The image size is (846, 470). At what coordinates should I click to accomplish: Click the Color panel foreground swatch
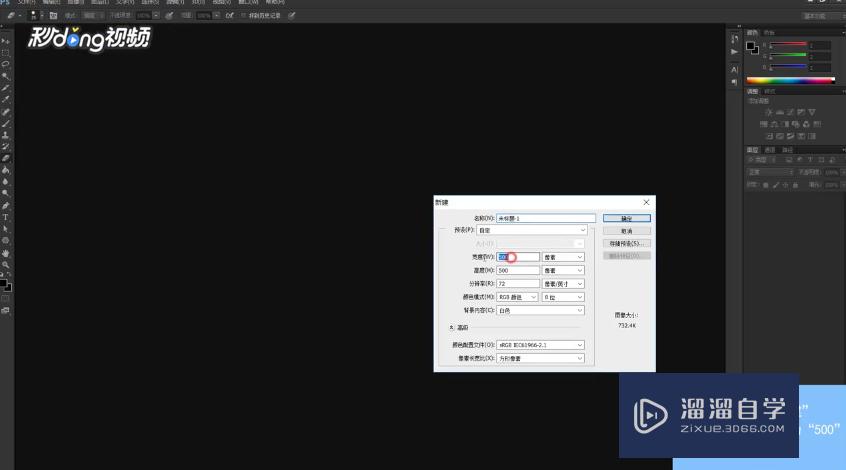pyautogui.click(x=750, y=46)
